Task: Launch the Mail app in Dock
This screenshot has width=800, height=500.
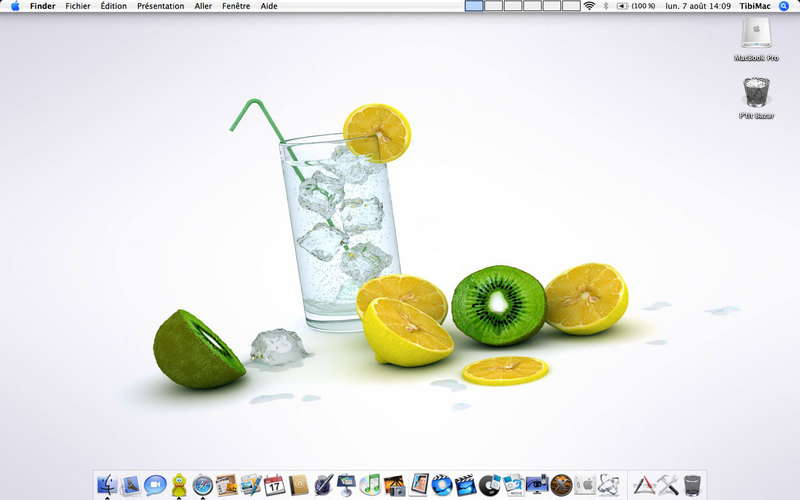Action: [131, 485]
